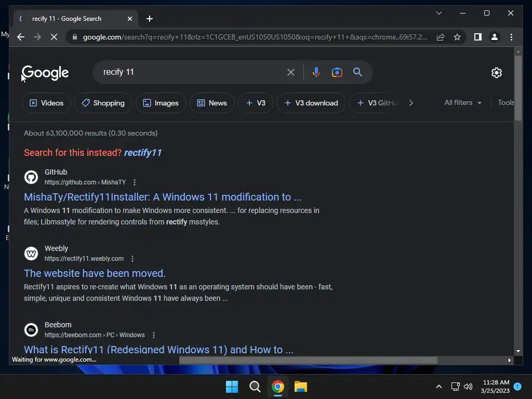Close the recify 11 Google Search tab
The height and width of the screenshot is (399, 532).
tap(129, 19)
